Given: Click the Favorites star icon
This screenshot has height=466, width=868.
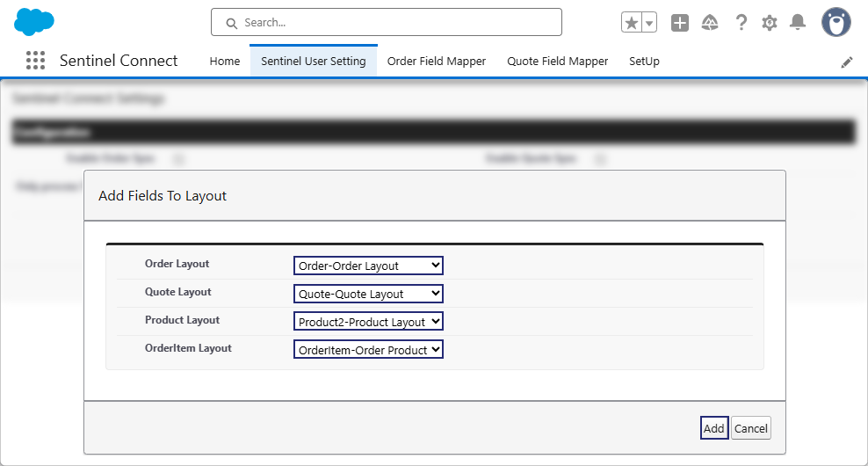Looking at the screenshot, I should point(632,23).
